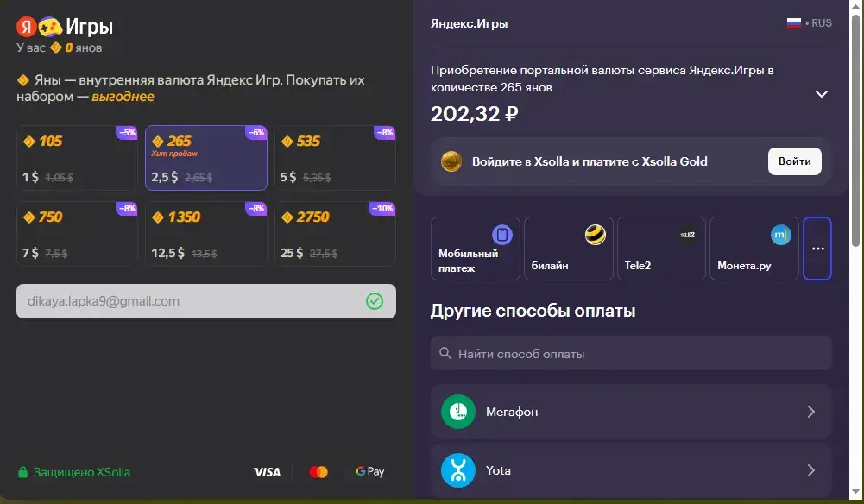The image size is (864, 504).
Task: Select the 1350 yans pack
Action: [x=206, y=234]
